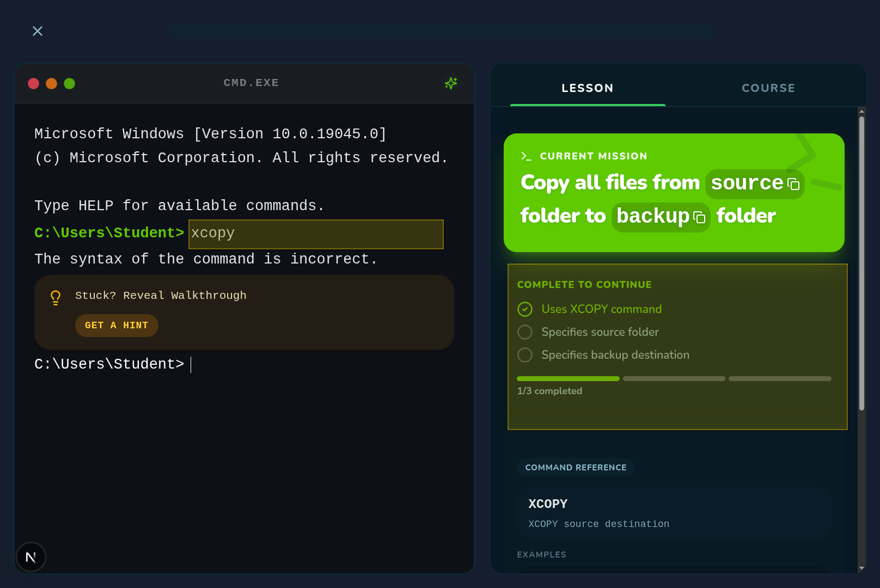Switch to the Lesson tab

[x=588, y=88]
